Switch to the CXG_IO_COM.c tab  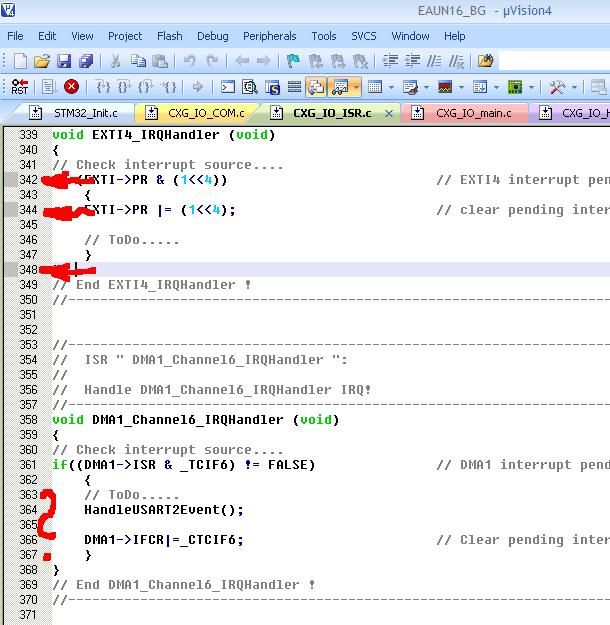[x=195, y=113]
